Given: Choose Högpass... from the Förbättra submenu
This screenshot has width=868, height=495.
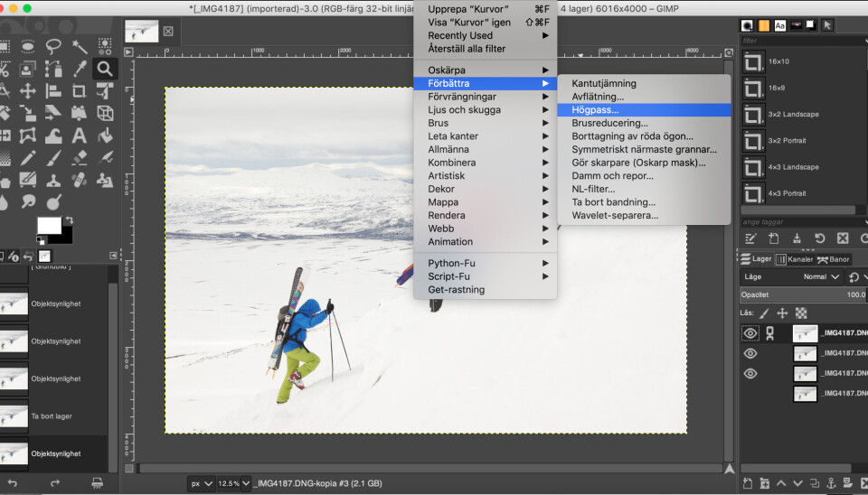Looking at the screenshot, I should coord(595,109).
